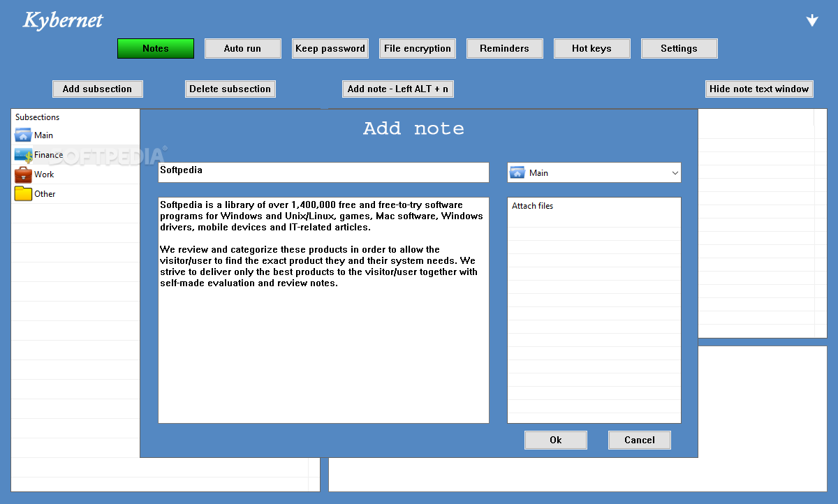This screenshot has width=838, height=504.
Task: Click the yellow Other folder icon
Action: coord(23,194)
